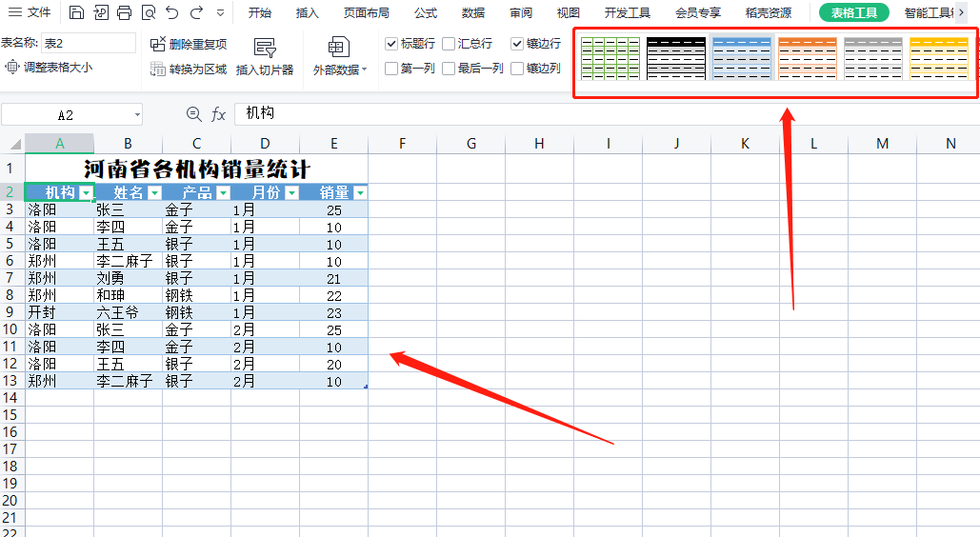Apply the orange table style
Viewport: 980px width, 537px height.
pyautogui.click(x=808, y=57)
